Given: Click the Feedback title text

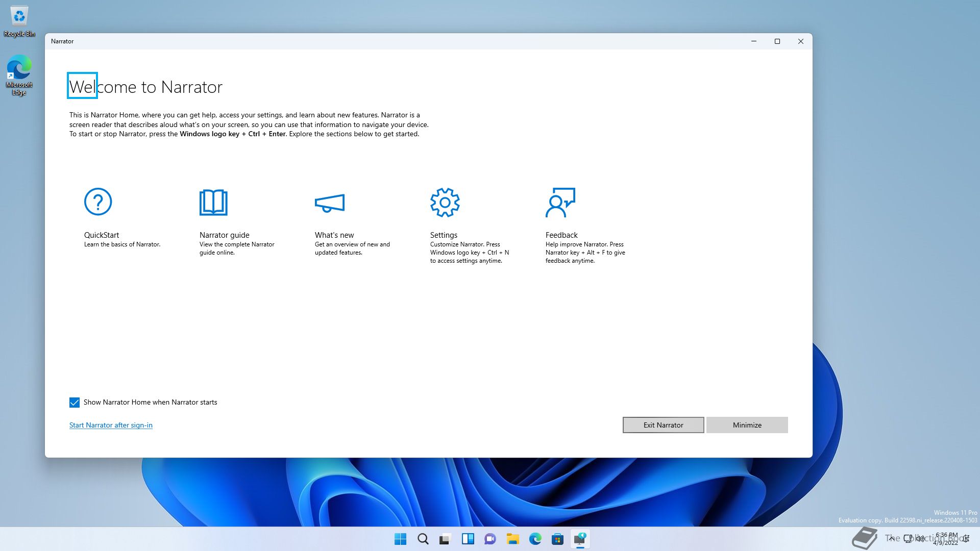Looking at the screenshot, I should [x=561, y=235].
